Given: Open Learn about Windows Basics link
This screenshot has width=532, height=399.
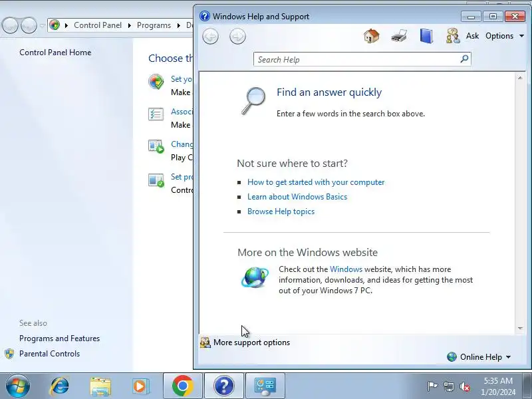Looking at the screenshot, I should tap(297, 197).
